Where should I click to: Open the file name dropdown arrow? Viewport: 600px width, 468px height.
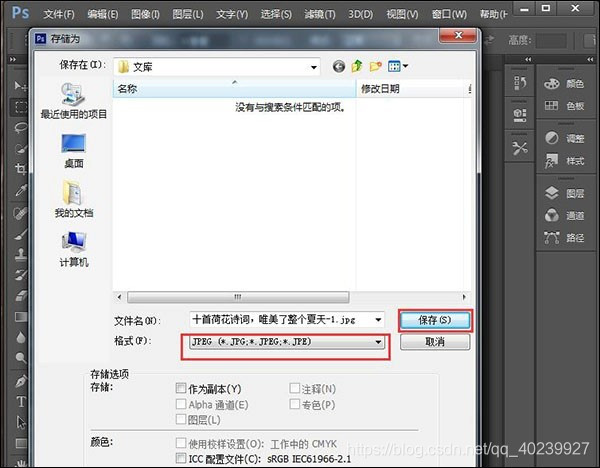point(378,320)
